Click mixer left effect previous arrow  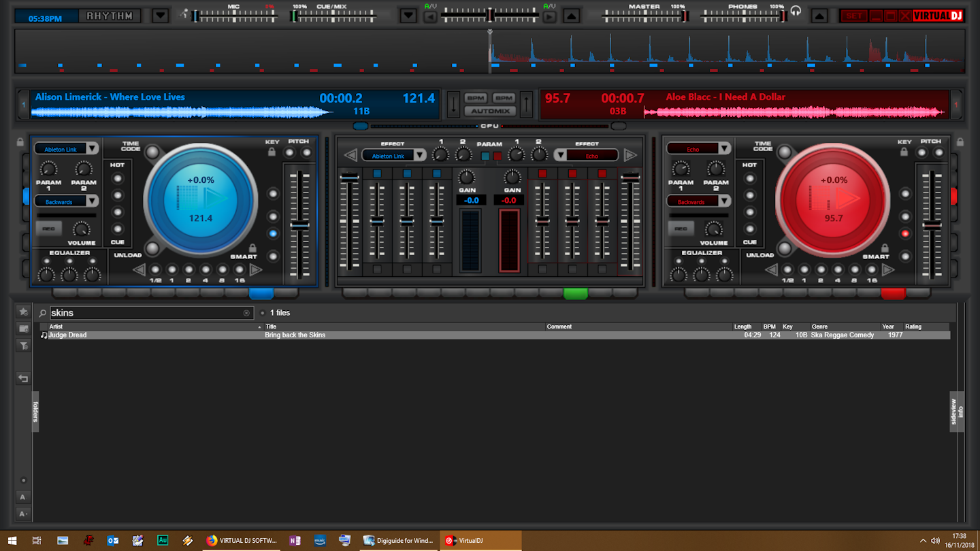[350, 156]
